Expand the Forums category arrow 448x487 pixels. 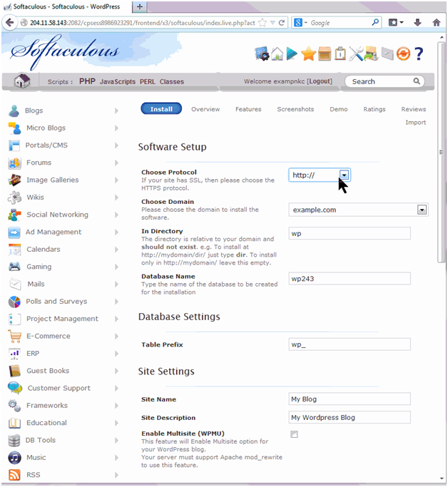116,163
